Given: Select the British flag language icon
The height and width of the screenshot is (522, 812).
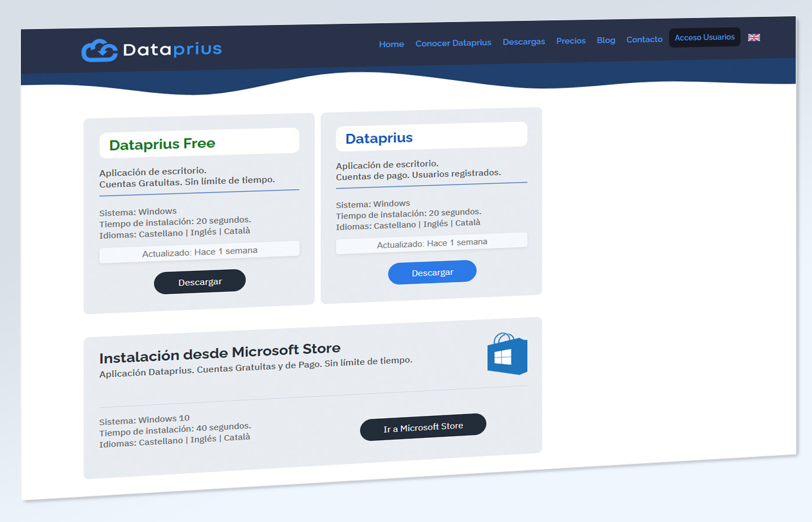Looking at the screenshot, I should 753,37.
